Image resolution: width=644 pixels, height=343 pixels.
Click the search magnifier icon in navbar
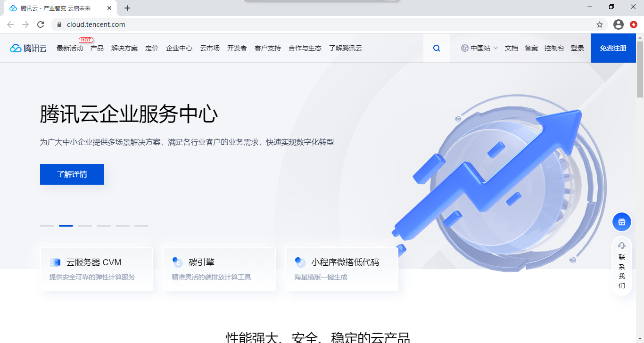pyautogui.click(x=436, y=48)
